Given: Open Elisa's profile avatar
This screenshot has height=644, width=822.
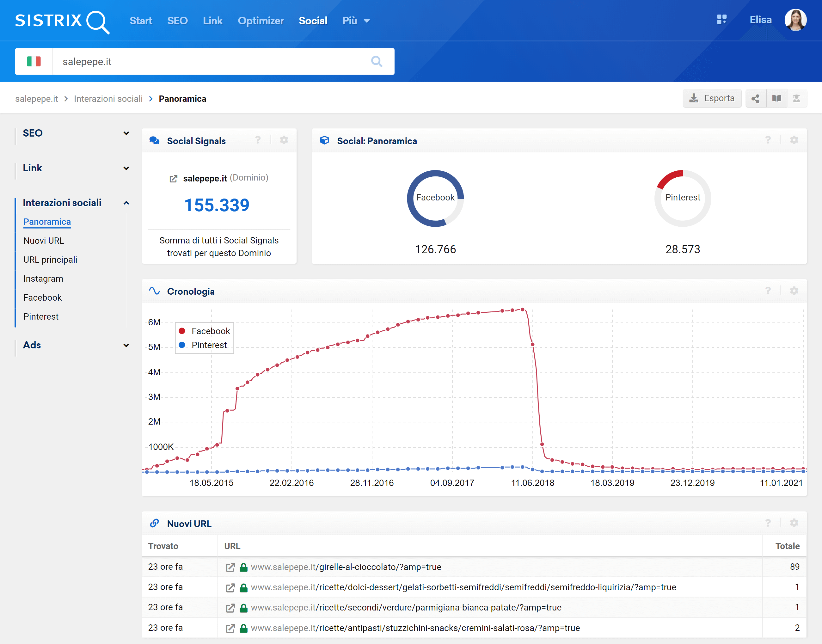Looking at the screenshot, I should (x=796, y=20).
